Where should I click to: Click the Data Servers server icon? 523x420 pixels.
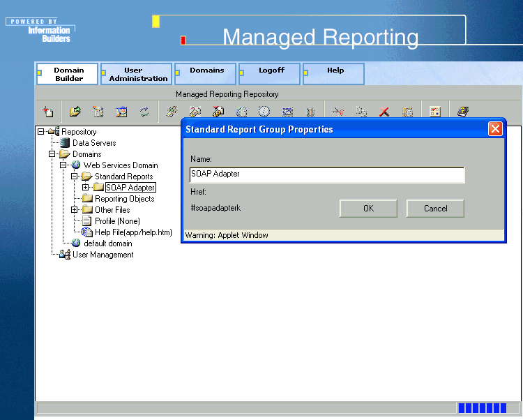65,143
